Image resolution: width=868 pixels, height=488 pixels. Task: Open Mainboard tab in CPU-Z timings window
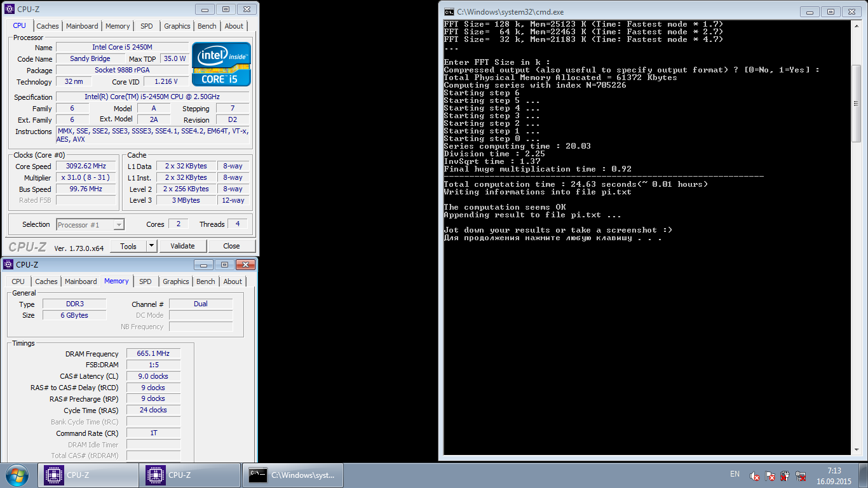pos(81,281)
